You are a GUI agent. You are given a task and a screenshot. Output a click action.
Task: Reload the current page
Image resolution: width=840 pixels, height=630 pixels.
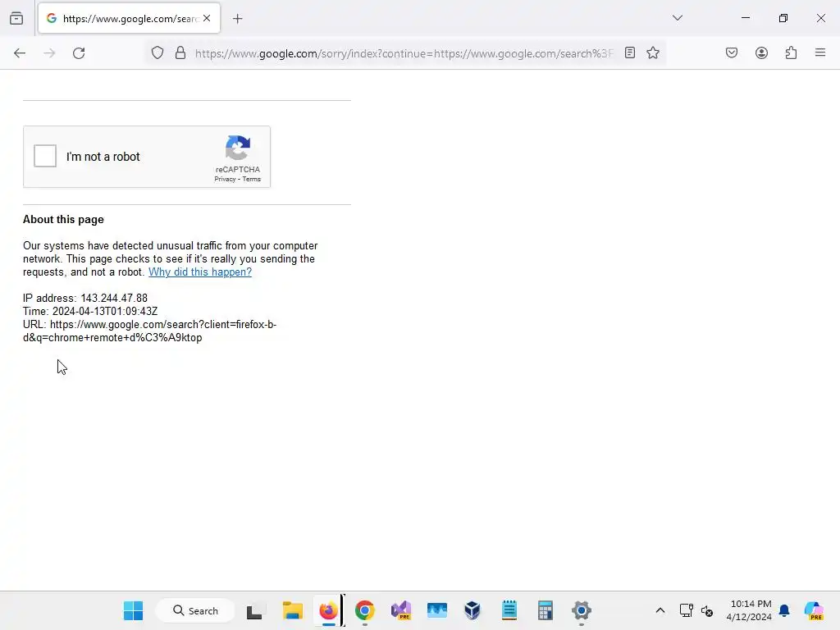79,53
